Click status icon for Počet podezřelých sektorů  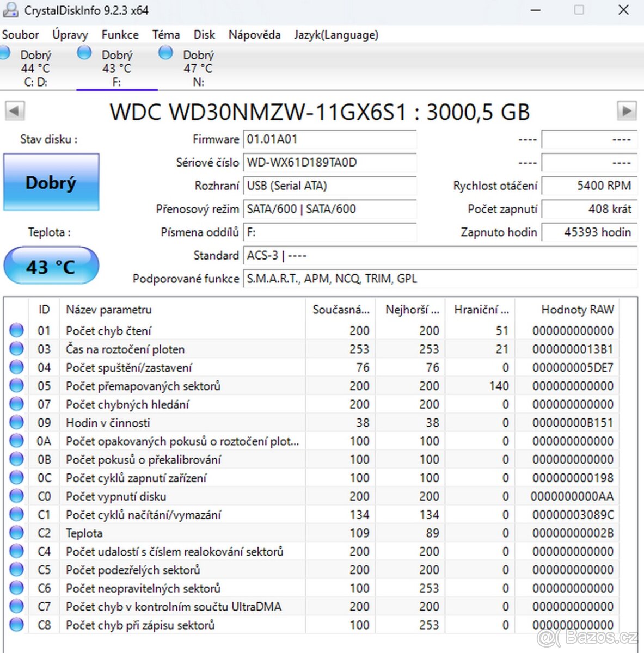pos(17,570)
